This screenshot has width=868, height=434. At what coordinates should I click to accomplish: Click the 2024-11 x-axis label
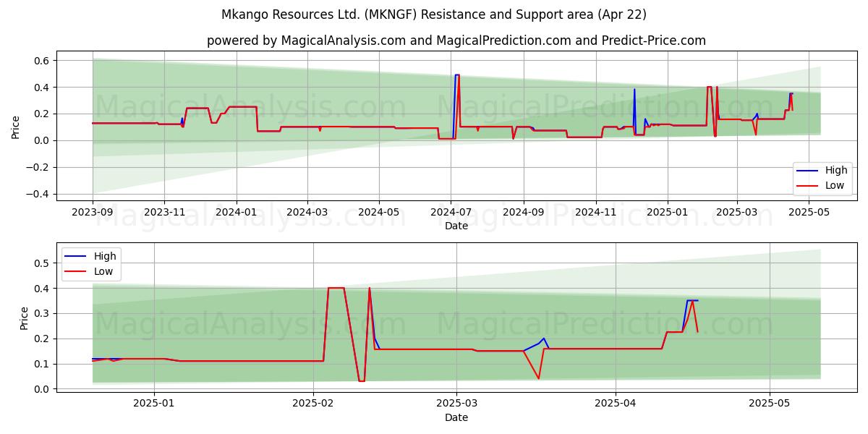pyautogui.click(x=595, y=213)
